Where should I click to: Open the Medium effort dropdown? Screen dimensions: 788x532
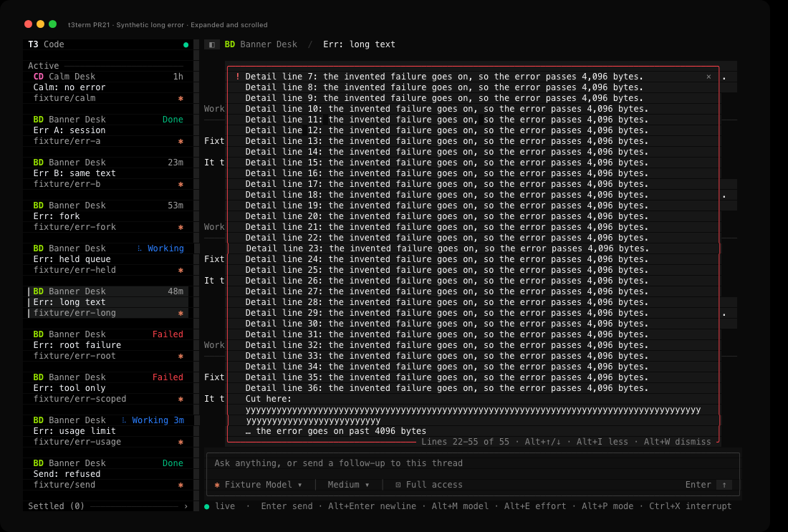coord(348,485)
